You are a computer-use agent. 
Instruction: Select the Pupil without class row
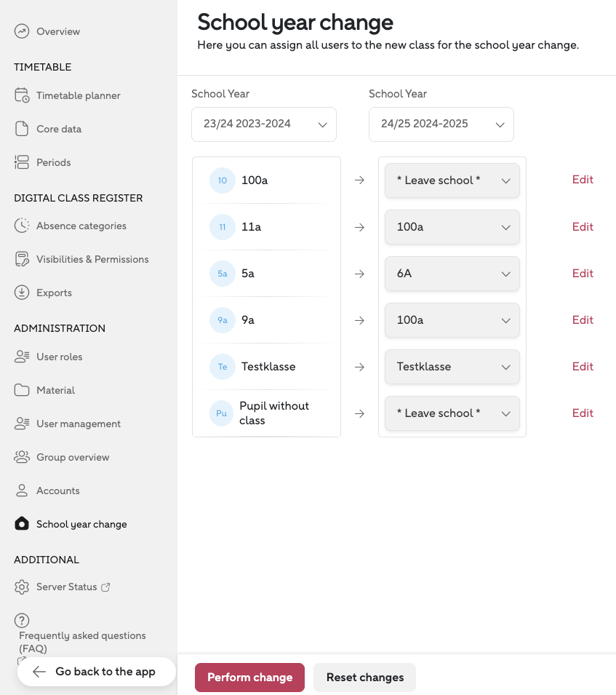pos(266,413)
